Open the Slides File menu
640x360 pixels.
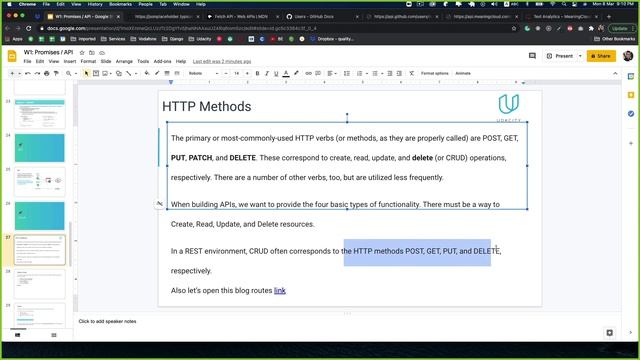pyautogui.click(x=27, y=62)
